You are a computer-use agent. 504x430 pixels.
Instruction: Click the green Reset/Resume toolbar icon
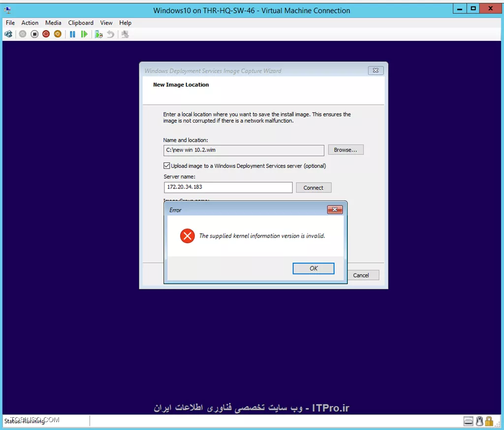click(84, 34)
